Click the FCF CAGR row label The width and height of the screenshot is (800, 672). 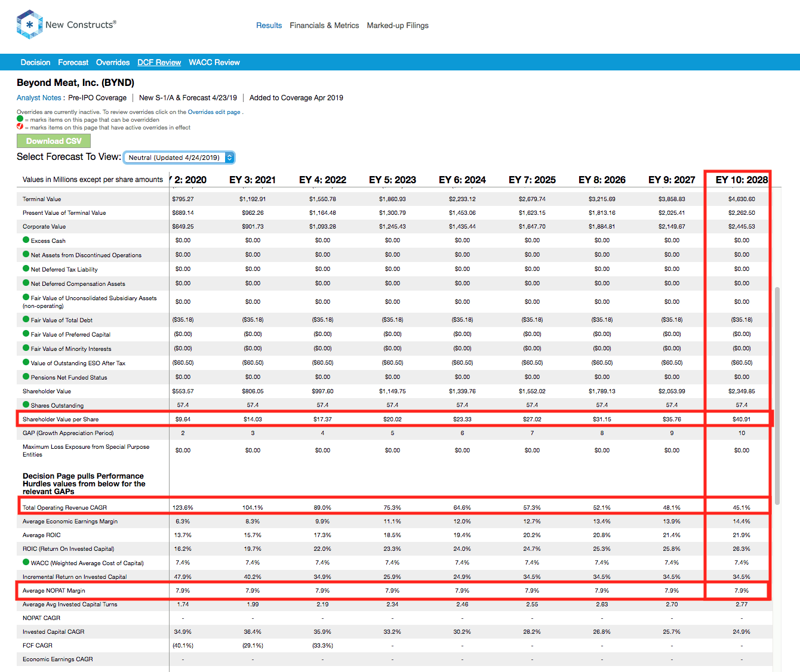[38, 645]
